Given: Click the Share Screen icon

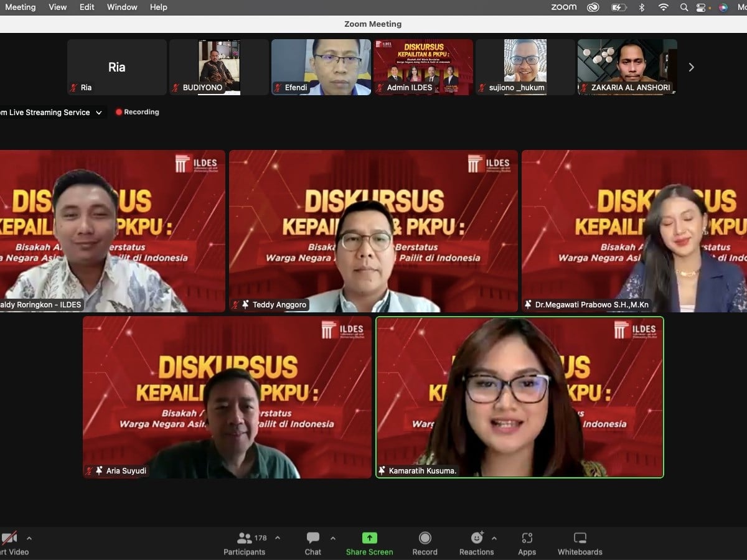Looking at the screenshot, I should [369, 538].
